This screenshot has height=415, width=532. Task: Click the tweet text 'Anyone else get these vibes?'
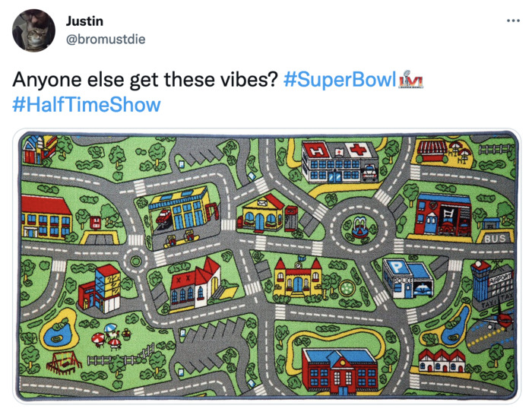point(145,80)
